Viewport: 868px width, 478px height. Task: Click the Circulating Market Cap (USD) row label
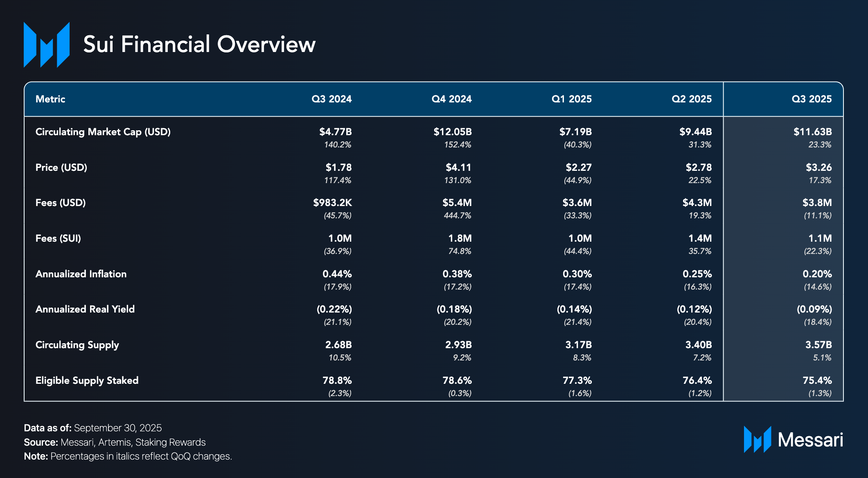(x=103, y=132)
